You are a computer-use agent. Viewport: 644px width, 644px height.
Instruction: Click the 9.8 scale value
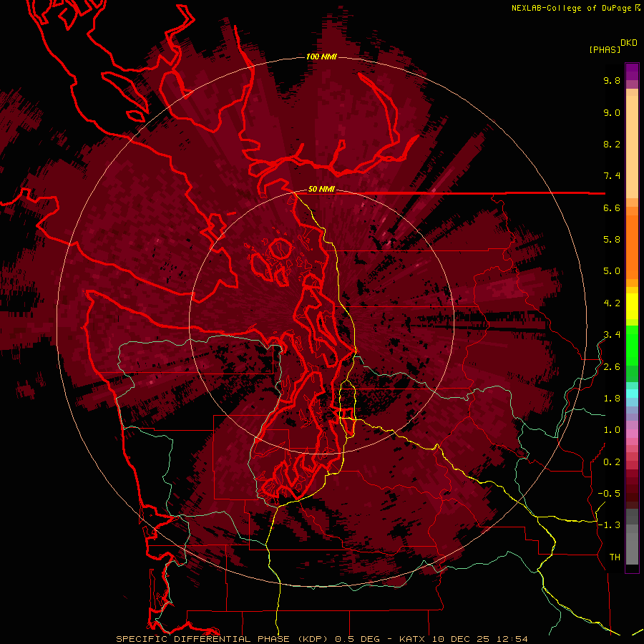[x=612, y=80]
